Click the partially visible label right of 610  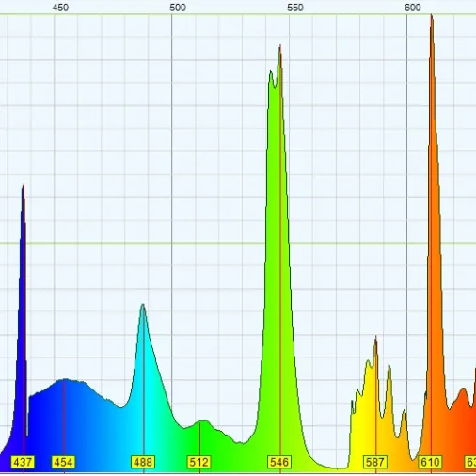pyautogui.click(x=470, y=462)
